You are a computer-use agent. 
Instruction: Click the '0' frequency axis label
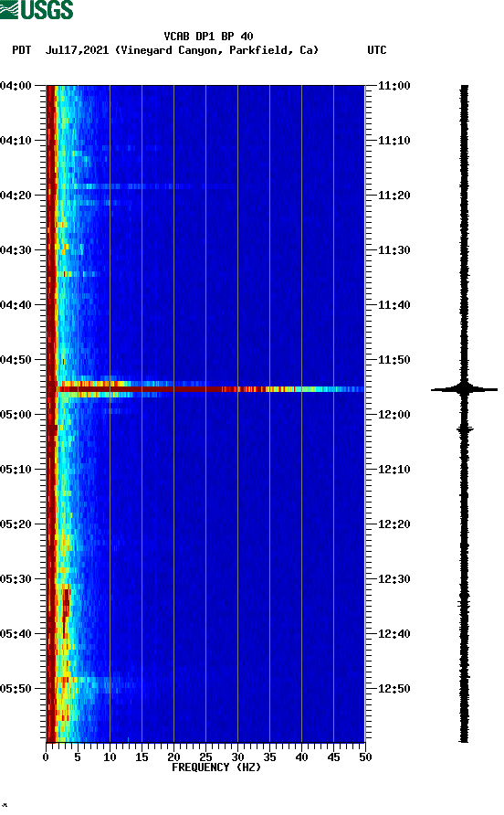point(46,757)
